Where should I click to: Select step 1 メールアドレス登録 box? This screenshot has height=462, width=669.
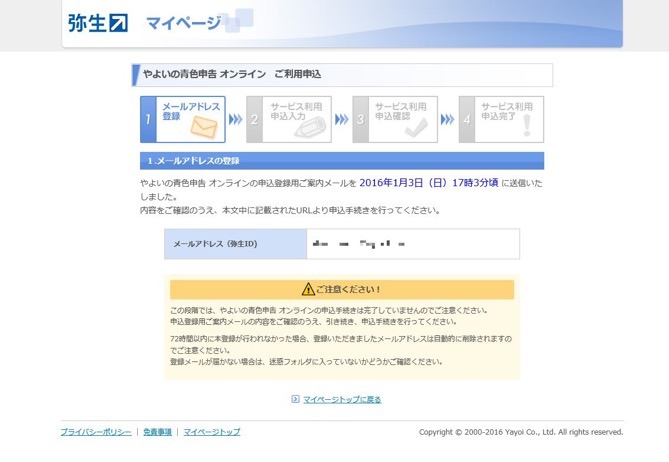183,119
